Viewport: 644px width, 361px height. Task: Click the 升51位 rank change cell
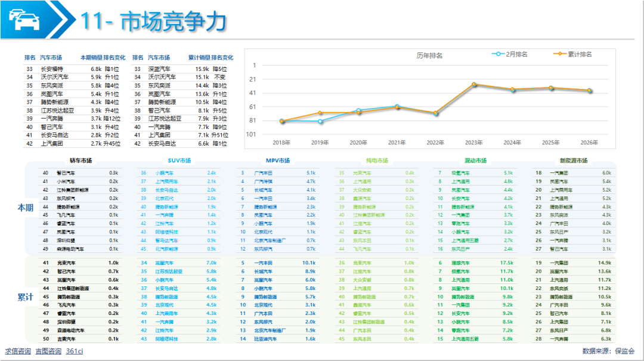219,135
